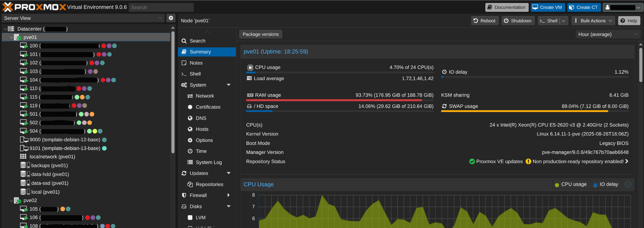Click Create CT
The width and height of the screenshot is (644, 228).
click(584, 7)
